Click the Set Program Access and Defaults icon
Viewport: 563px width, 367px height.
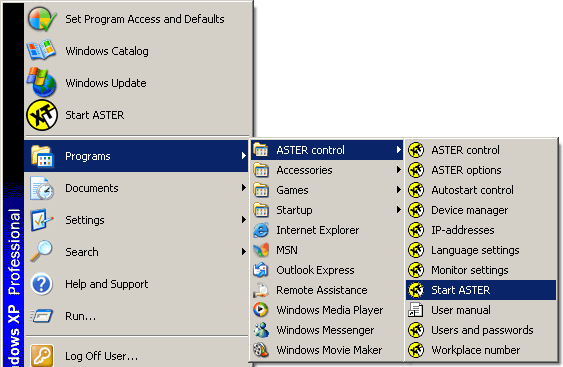coord(42,19)
